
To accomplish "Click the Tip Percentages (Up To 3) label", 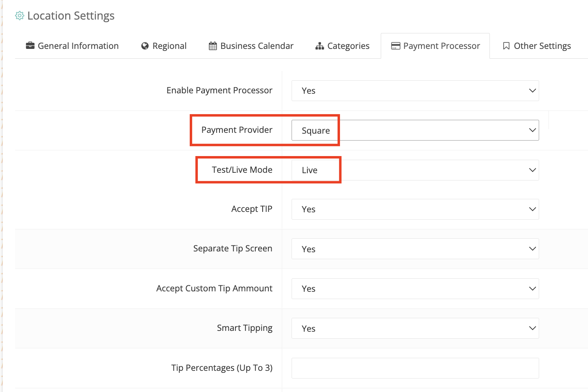I will click(222, 368).
